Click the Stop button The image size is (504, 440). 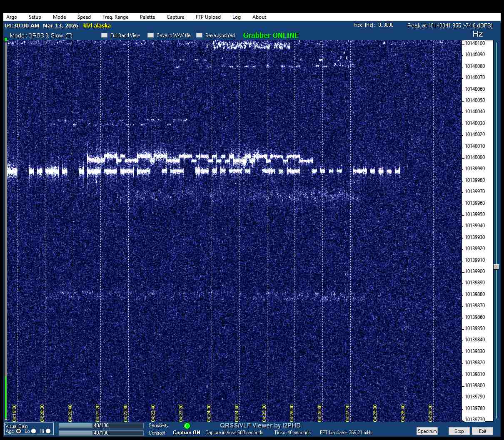tap(459, 431)
